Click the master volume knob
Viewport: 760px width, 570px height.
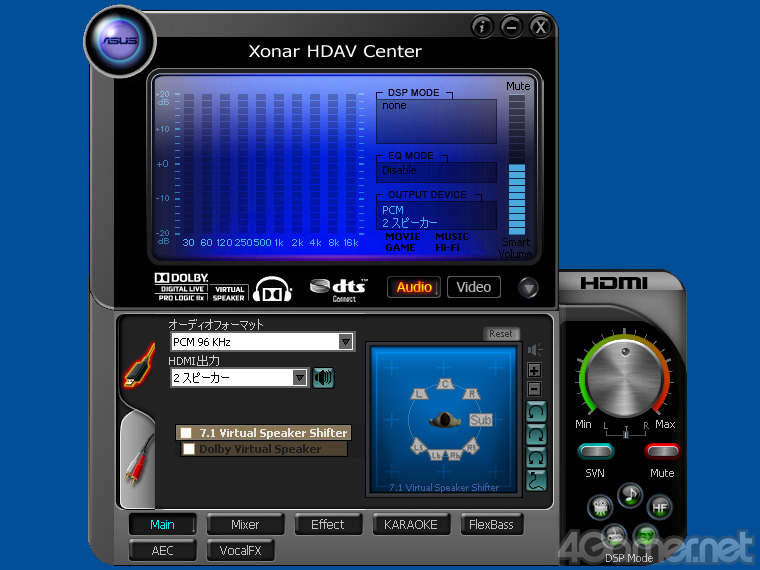(x=624, y=379)
